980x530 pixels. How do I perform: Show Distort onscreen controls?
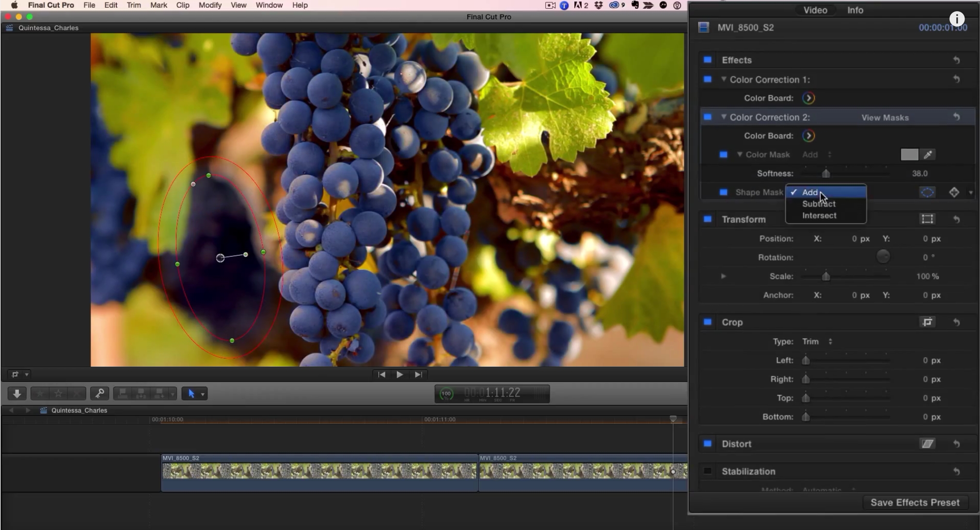[x=927, y=444]
